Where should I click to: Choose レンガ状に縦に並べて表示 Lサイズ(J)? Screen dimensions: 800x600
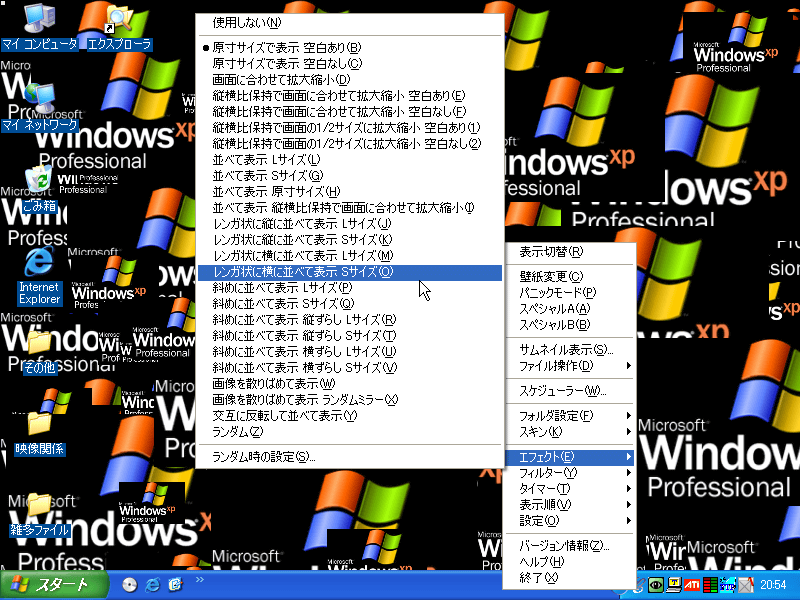pos(350,223)
